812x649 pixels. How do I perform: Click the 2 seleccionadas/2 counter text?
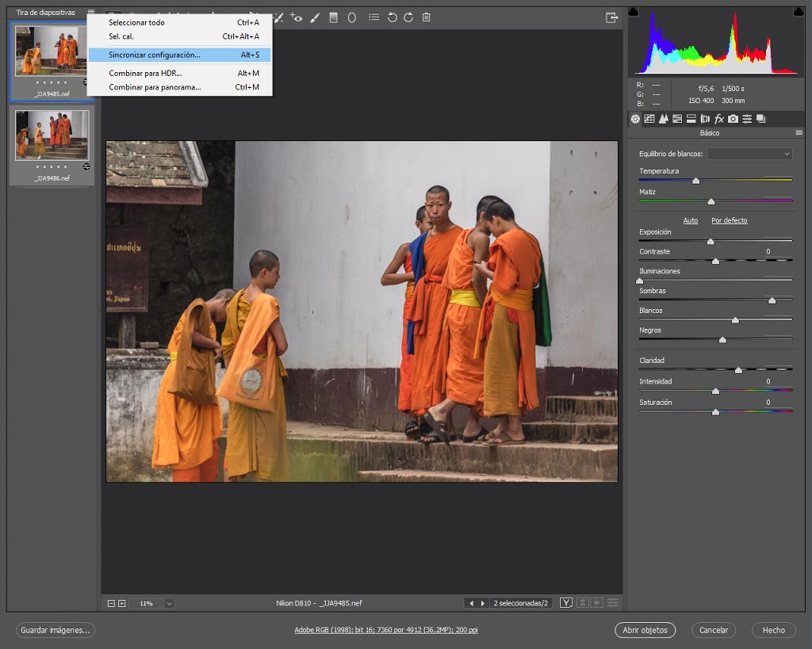520,604
